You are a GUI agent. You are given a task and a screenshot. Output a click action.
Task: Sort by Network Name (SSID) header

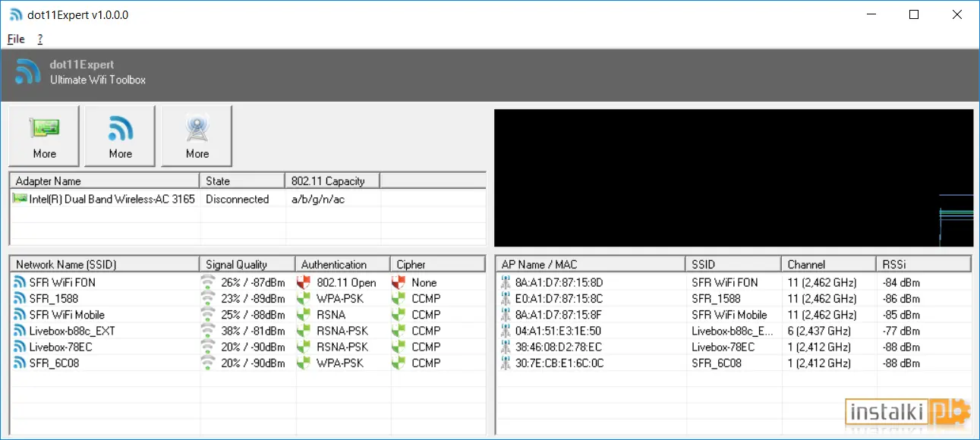click(x=105, y=264)
